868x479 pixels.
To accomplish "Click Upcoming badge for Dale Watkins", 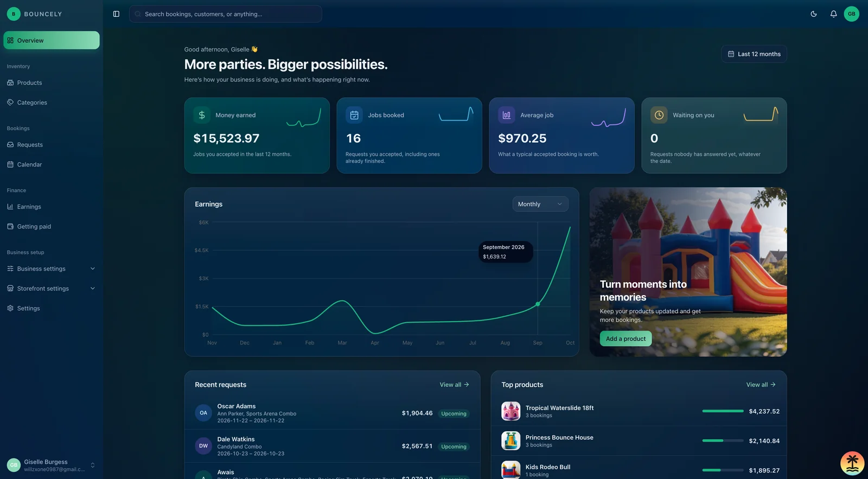I will [454, 446].
